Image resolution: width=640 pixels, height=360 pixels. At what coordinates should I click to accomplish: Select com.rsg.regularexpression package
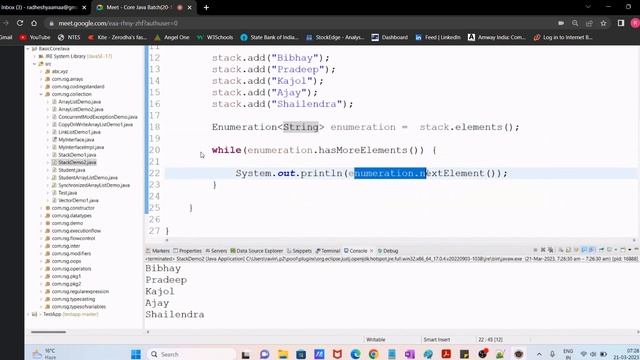point(80,292)
